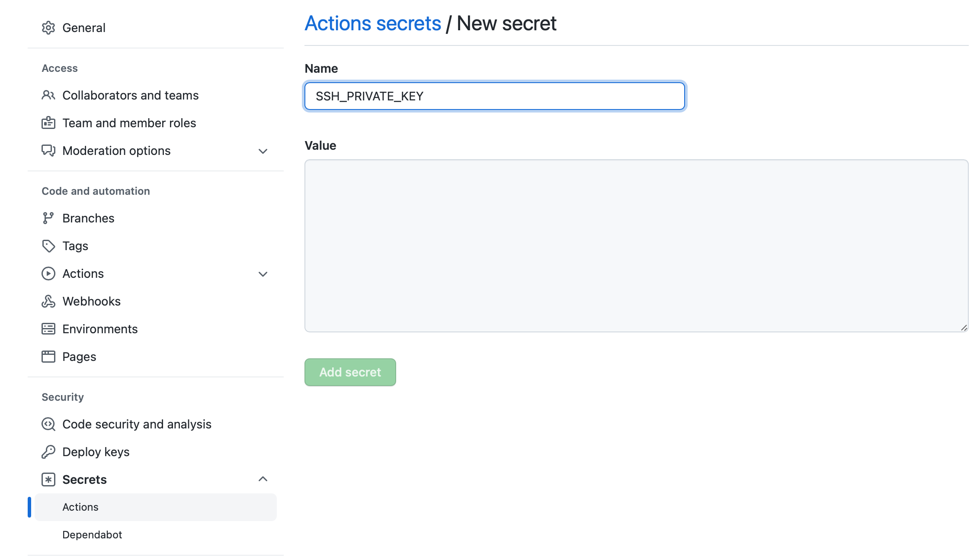Viewport: 980px width, 560px height.
Task: Collapse the Secrets section
Action: (x=263, y=479)
